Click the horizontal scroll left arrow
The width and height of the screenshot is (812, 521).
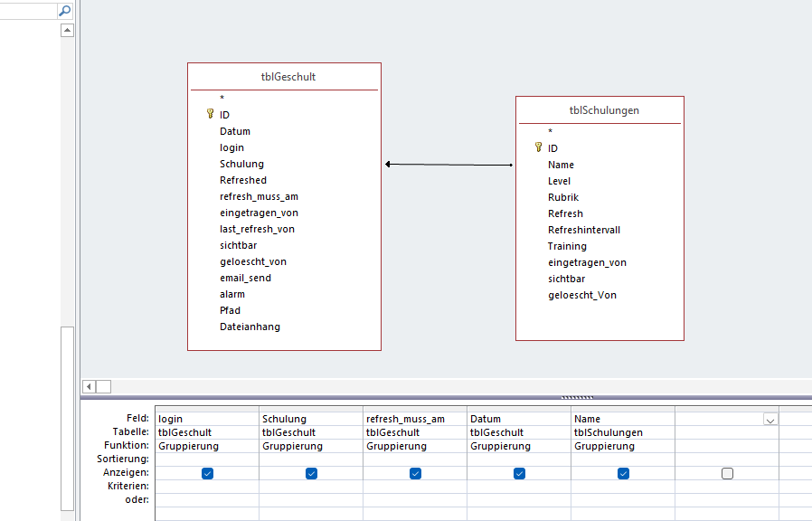point(90,386)
